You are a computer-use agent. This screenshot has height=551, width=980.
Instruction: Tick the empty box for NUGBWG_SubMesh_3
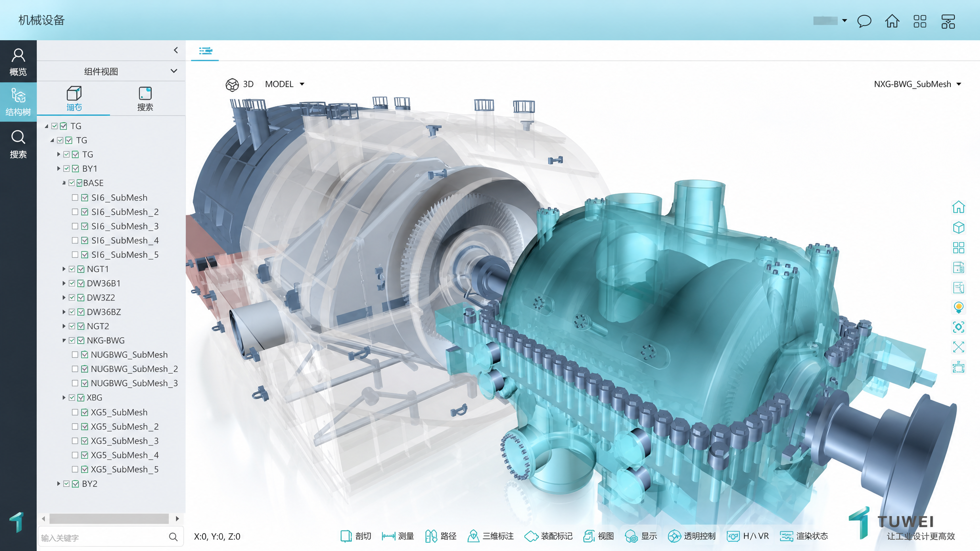[75, 383]
